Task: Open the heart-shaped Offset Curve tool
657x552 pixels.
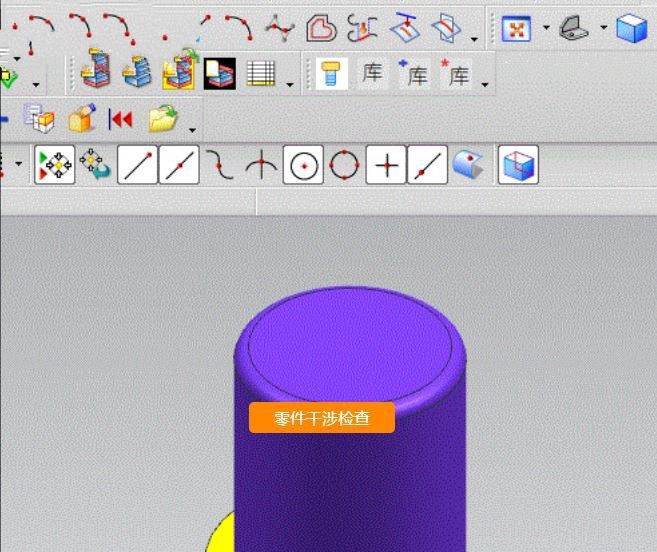Action: [321, 28]
